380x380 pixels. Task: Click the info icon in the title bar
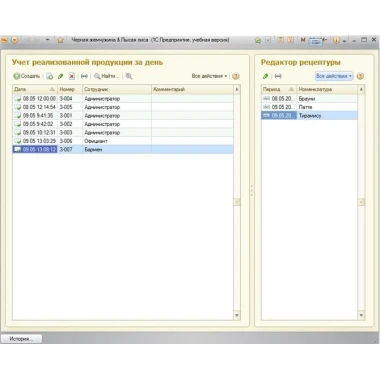[x=336, y=40]
